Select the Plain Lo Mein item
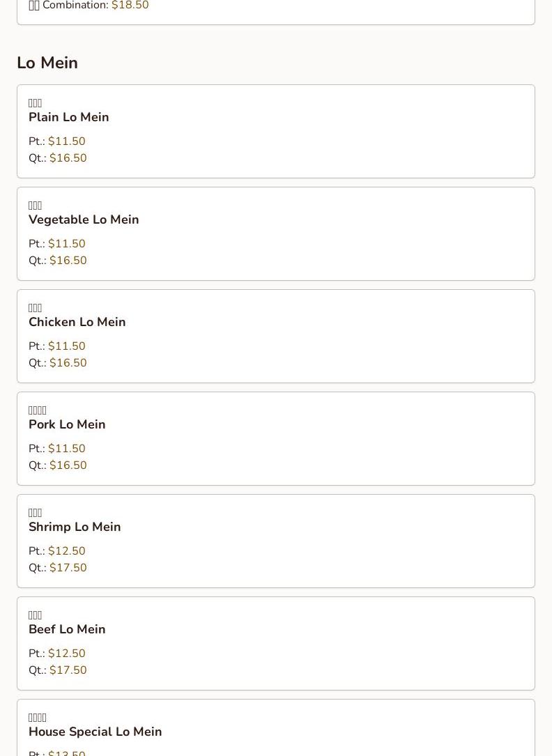This screenshot has width=552, height=756. click(276, 131)
